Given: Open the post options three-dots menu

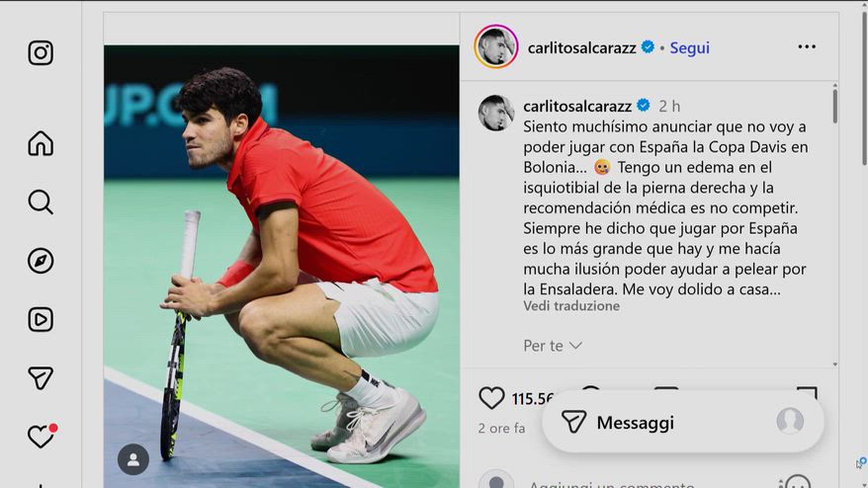Looking at the screenshot, I should tap(807, 47).
